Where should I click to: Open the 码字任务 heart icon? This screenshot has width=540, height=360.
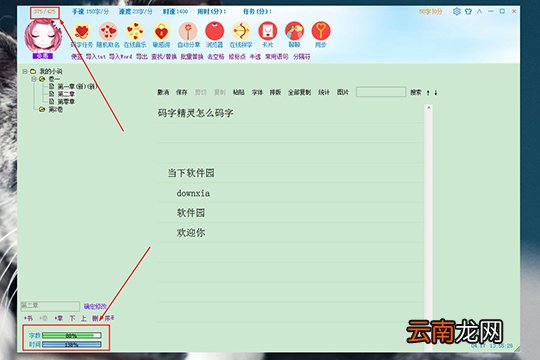[x=82, y=31]
